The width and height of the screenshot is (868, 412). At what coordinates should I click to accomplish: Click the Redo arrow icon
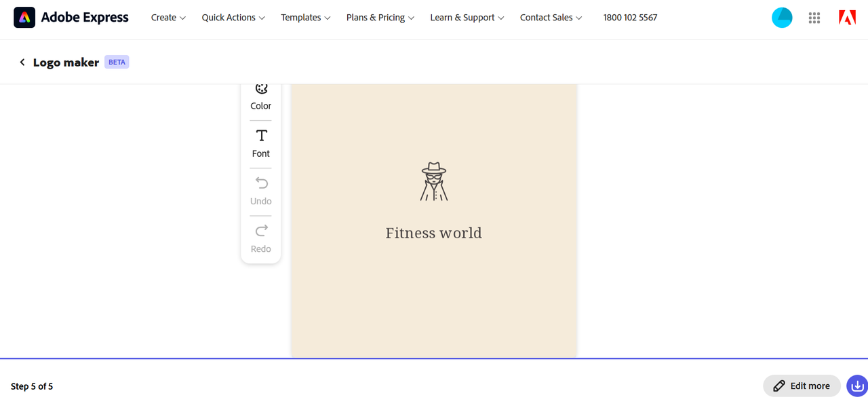tap(261, 230)
